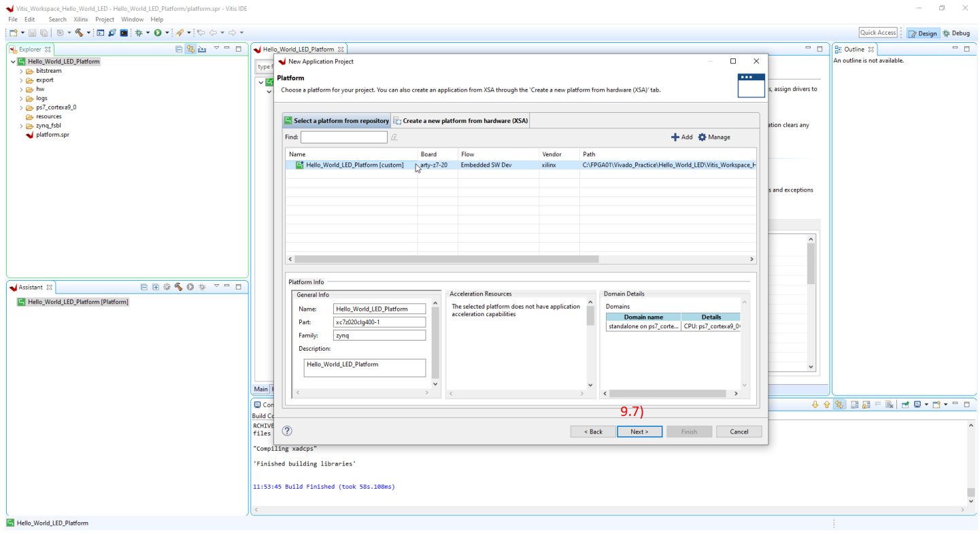This screenshot has width=980, height=535.
Task: Select the resources folder in Explorer
Action: [x=44, y=117]
